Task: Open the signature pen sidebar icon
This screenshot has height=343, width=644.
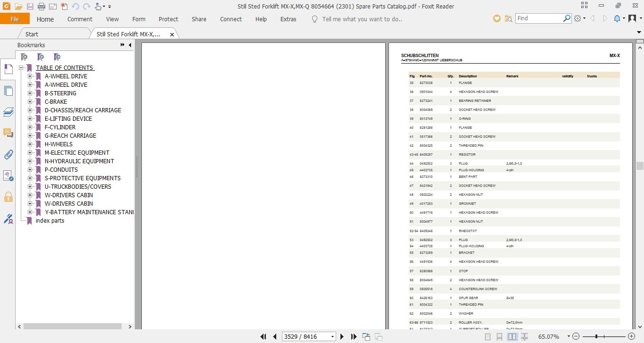Action: 8,218
